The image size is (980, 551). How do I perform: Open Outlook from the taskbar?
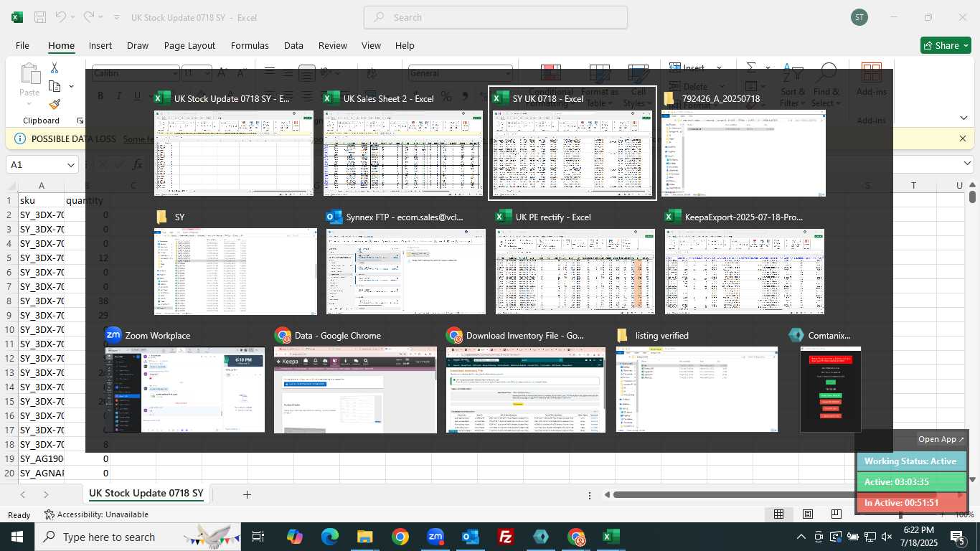coord(471,537)
